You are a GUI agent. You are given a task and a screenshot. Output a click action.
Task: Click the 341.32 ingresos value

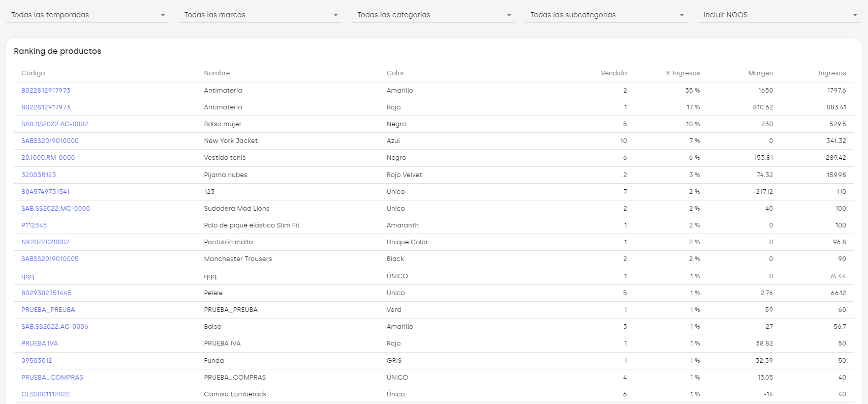pos(836,140)
